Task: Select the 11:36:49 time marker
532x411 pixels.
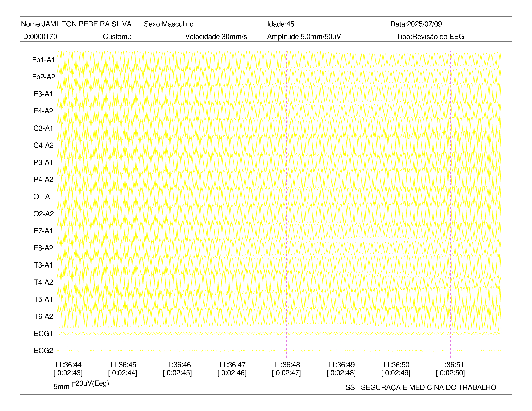Action: point(341,365)
